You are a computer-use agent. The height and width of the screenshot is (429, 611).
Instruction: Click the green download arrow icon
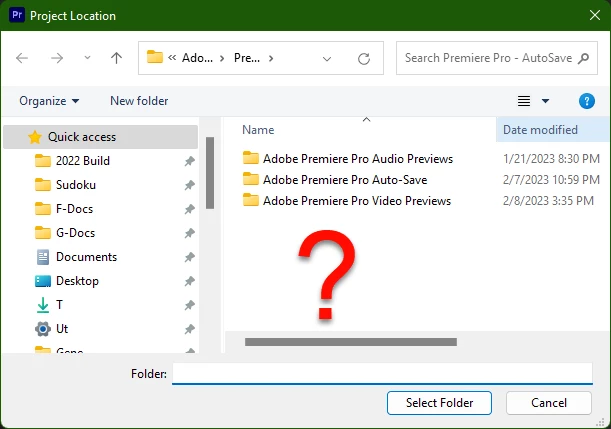42,305
